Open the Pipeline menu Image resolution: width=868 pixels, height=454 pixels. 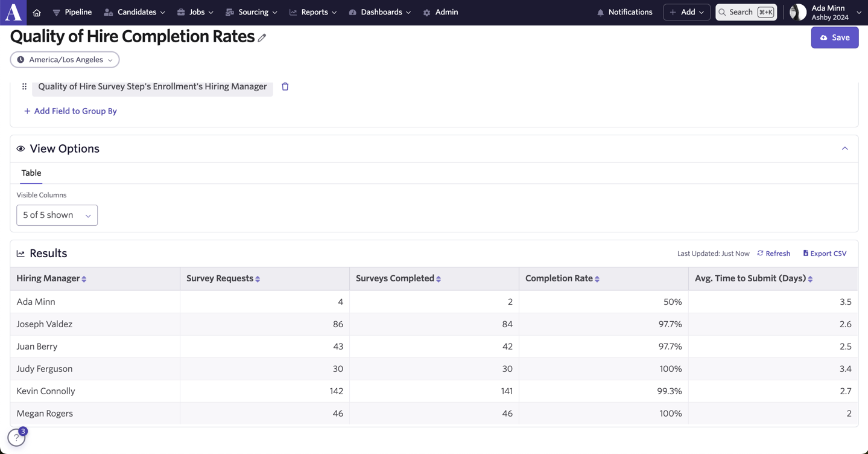coord(72,12)
